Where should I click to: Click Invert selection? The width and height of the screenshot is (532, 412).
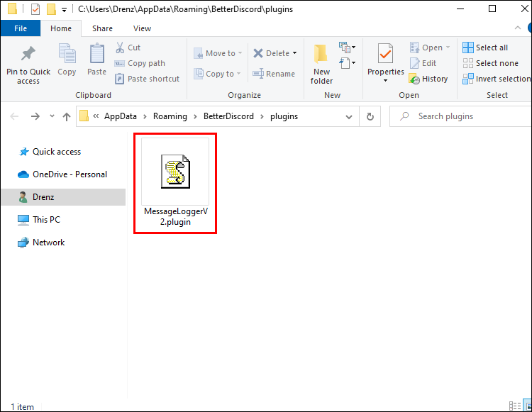(x=497, y=79)
